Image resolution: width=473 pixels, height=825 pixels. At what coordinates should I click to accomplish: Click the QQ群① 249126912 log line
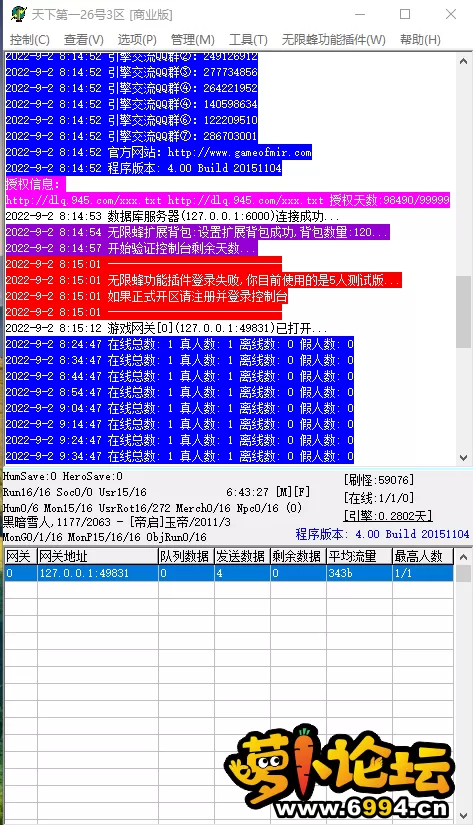132,56
